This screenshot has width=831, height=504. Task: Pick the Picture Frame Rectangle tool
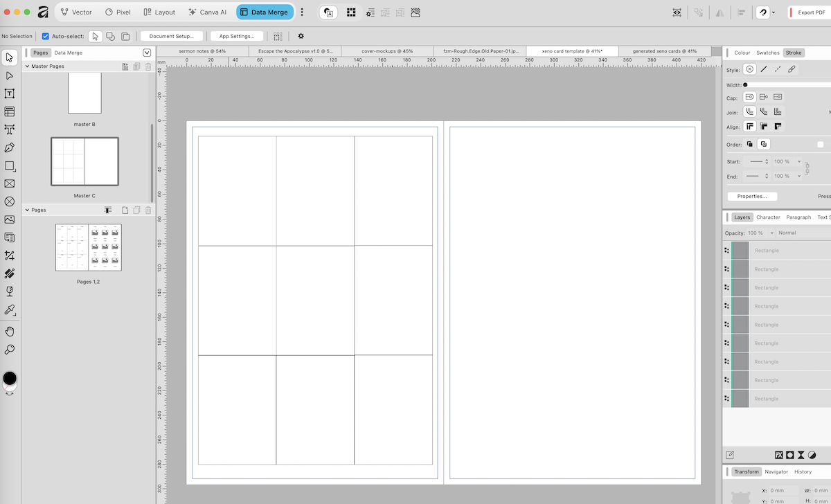(x=10, y=183)
